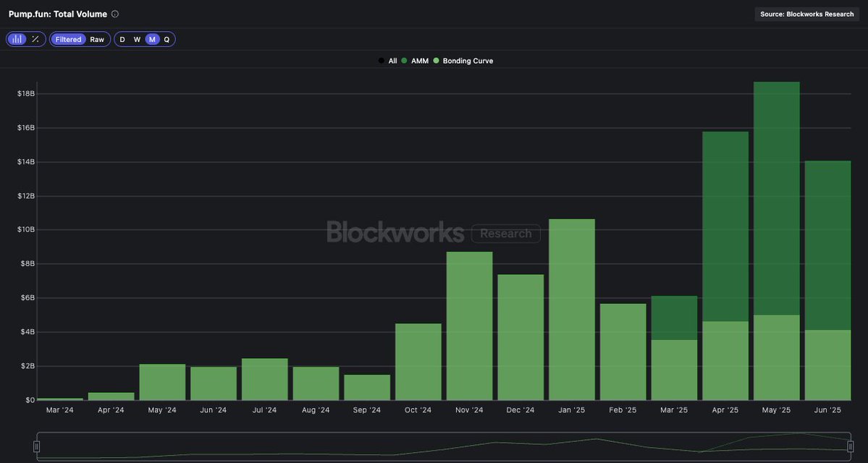Click the right handle of the range slider
The width and height of the screenshot is (868, 463).
tap(851, 446)
